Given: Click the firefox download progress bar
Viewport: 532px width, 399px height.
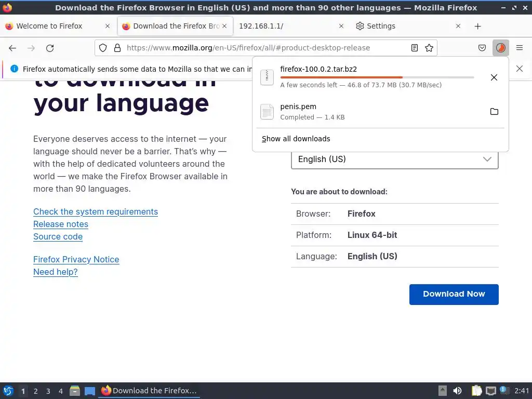Looking at the screenshot, I should (377, 78).
